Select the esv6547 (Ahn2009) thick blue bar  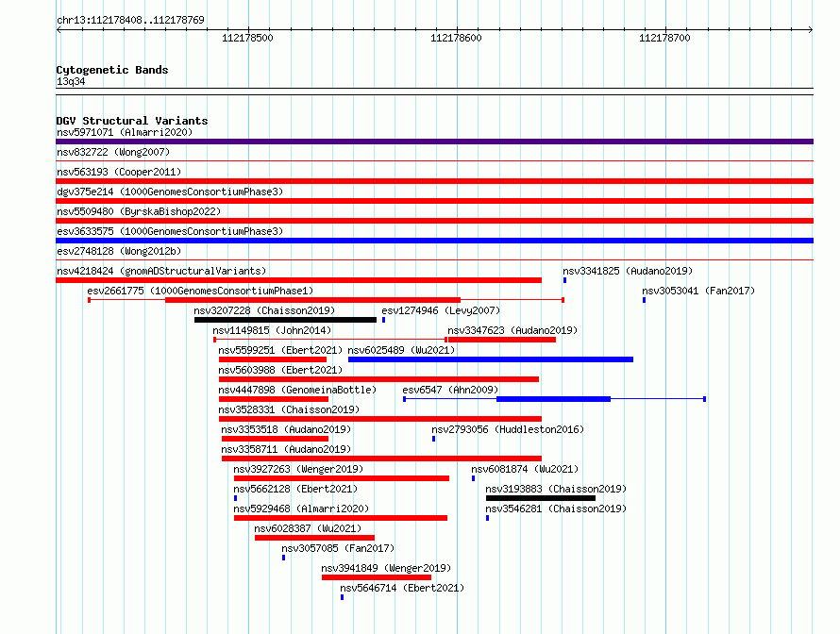tap(554, 399)
